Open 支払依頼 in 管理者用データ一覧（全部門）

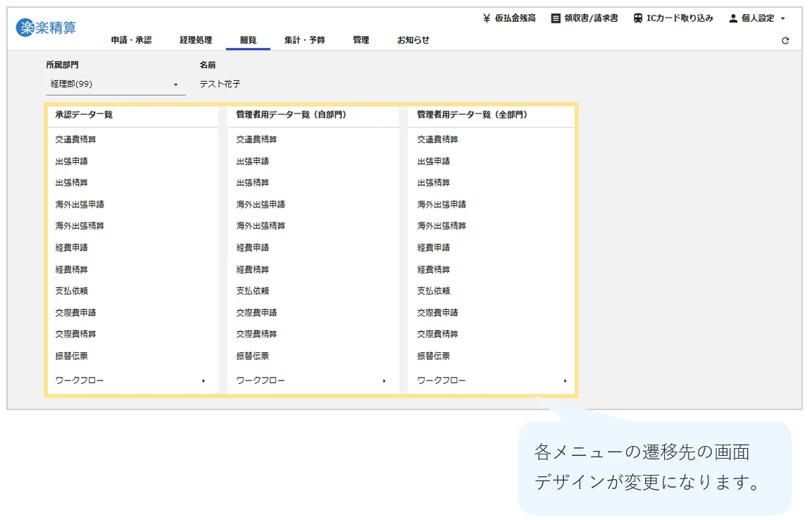[x=433, y=291]
